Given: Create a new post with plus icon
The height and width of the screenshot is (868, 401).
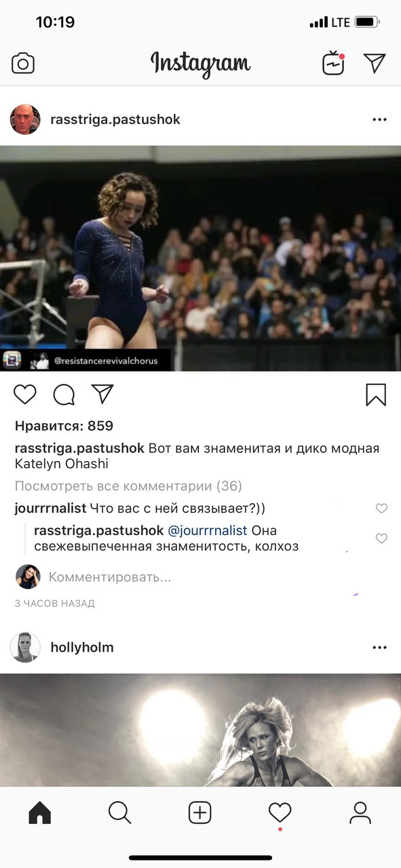Looking at the screenshot, I should click(200, 812).
